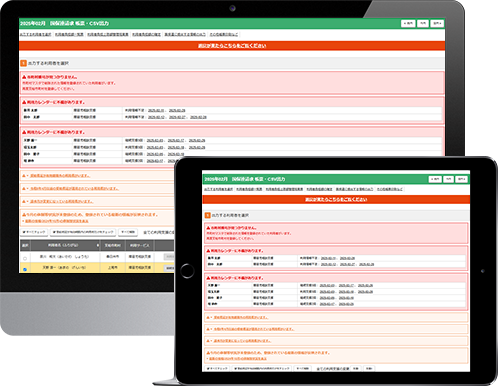This screenshot has width=498, height=386.
Task: Click the warning triangle in monitor's first calendar alert
Action: (24, 102)
